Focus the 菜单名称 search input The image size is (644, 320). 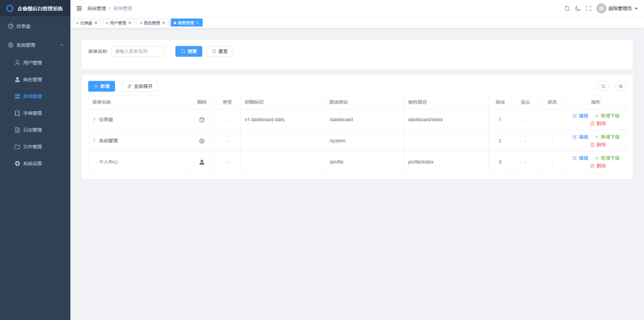[x=138, y=51]
